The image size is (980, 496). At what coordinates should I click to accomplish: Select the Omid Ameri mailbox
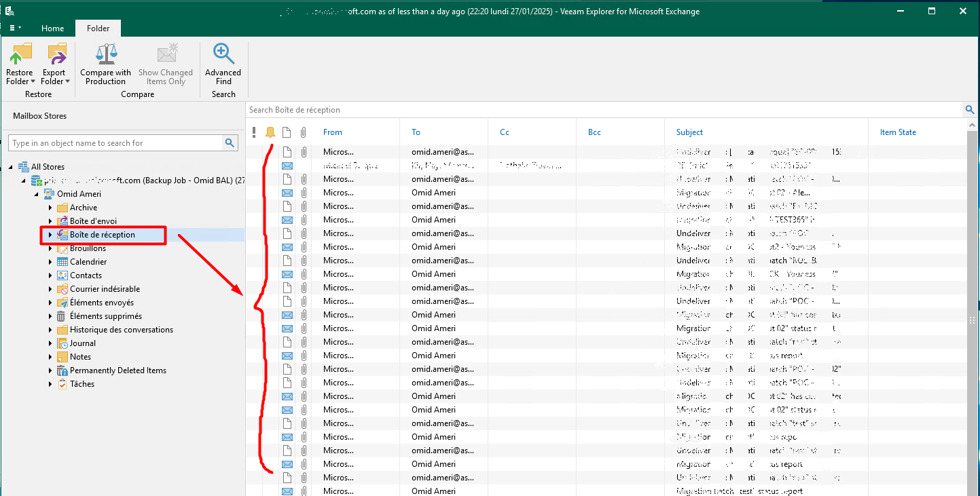pos(79,194)
